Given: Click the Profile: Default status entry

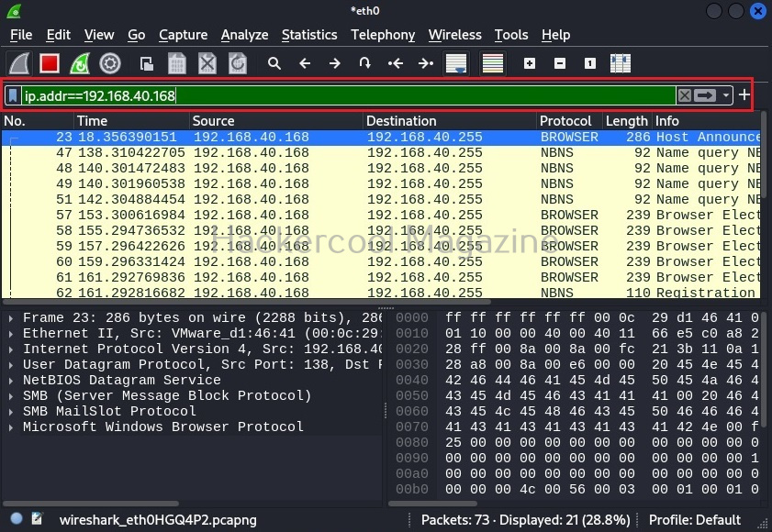Looking at the screenshot, I should pyautogui.click(x=695, y=520).
